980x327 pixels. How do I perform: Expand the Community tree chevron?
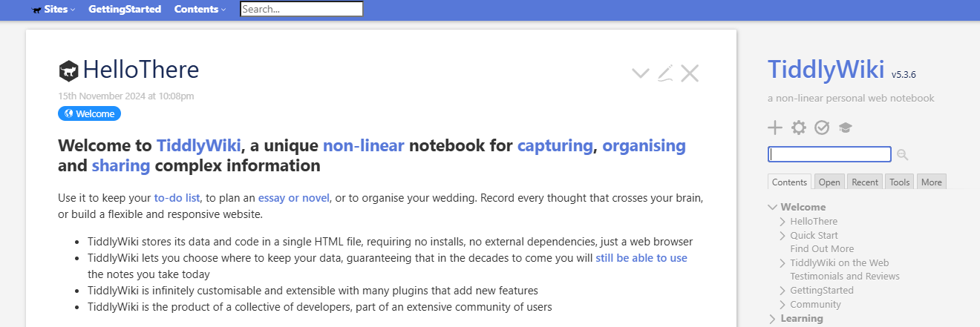click(x=783, y=305)
